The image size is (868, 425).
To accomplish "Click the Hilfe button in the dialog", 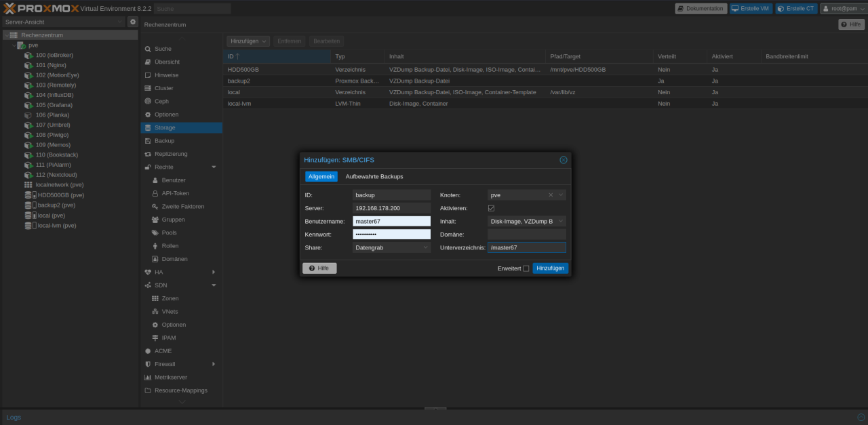I will coord(319,268).
